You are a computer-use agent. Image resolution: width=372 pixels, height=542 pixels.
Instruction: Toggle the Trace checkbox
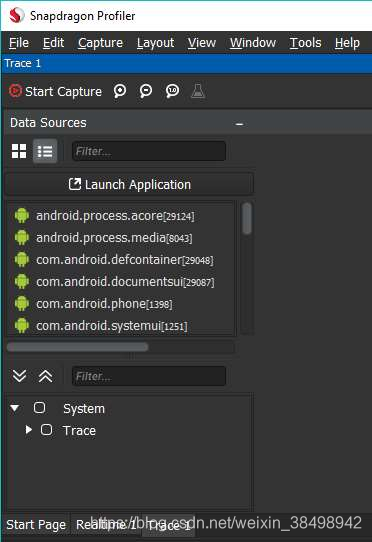[47, 430]
